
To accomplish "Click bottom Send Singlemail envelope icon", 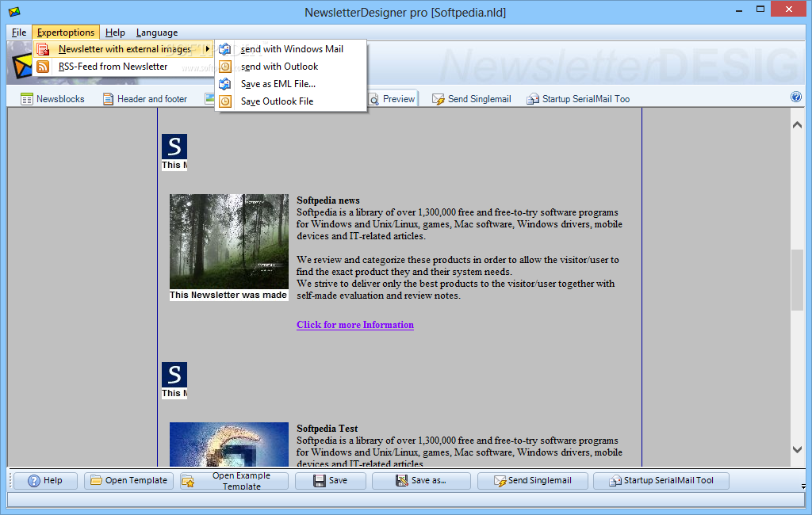I will click(500, 481).
